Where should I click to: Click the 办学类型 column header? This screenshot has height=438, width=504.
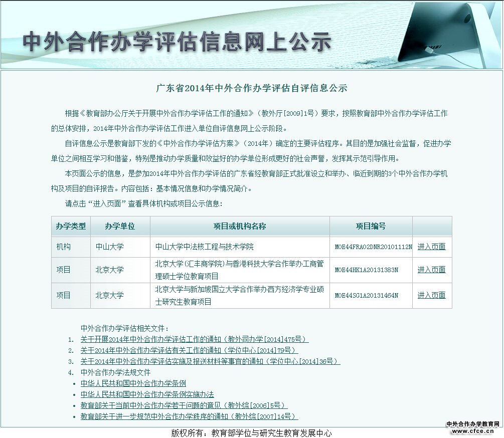coord(71,227)
